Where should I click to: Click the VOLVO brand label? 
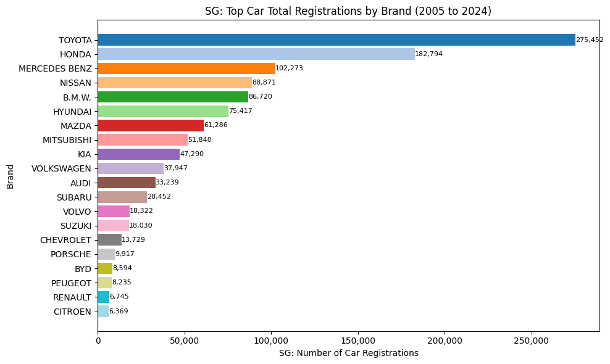pos(77,212)
